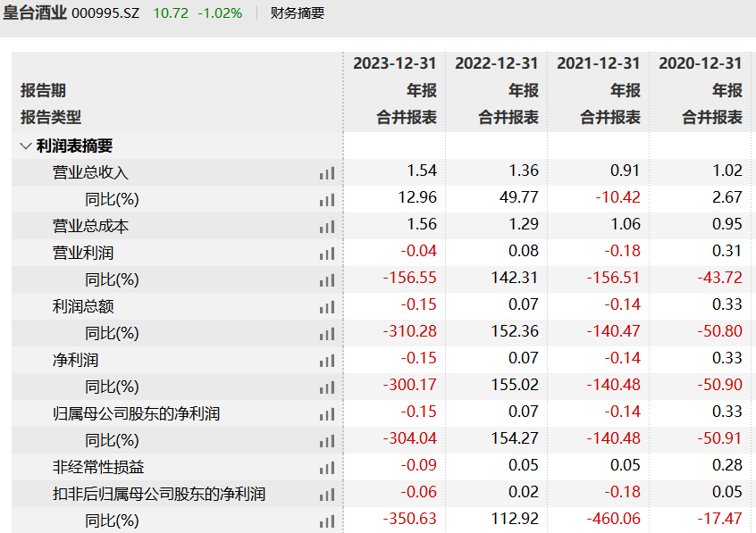Open the 非经常性损益 chart icon
Screen dimensions: 756x533
(327, 468)
